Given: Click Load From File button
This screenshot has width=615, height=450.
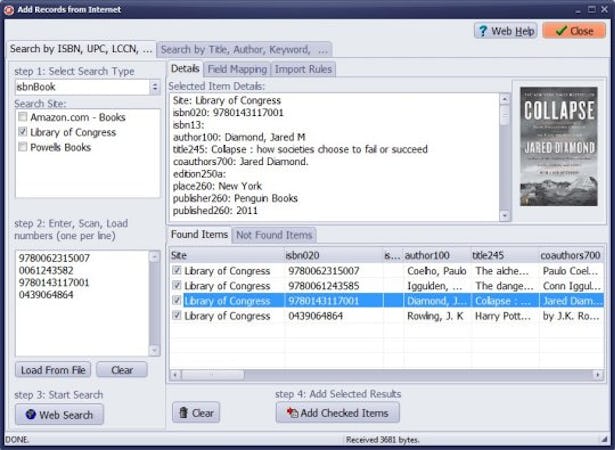Looking at the screenshot, I should pos(53,370).
